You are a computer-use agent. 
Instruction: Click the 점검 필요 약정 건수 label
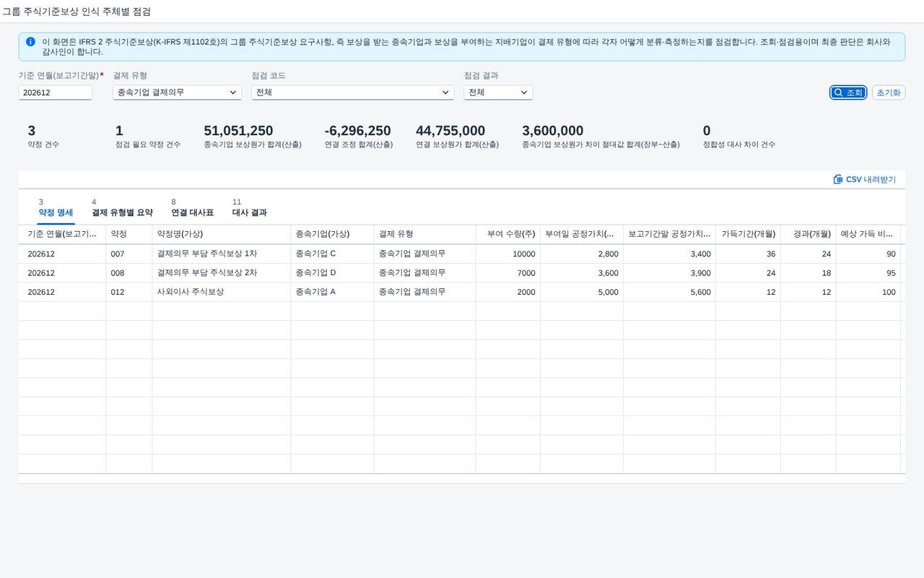point(148,144)
